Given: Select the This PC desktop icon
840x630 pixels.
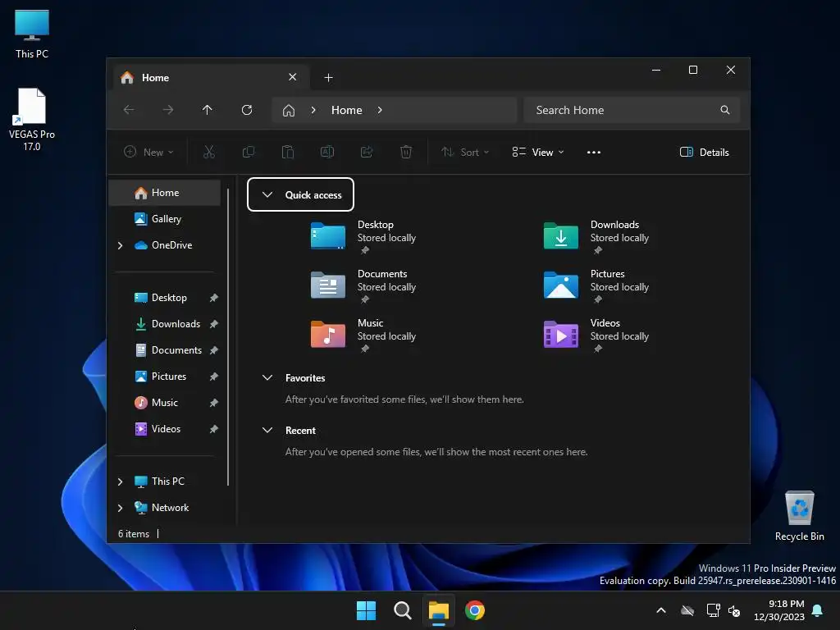Looking at the screenshot, I should (x=32, y=34).
